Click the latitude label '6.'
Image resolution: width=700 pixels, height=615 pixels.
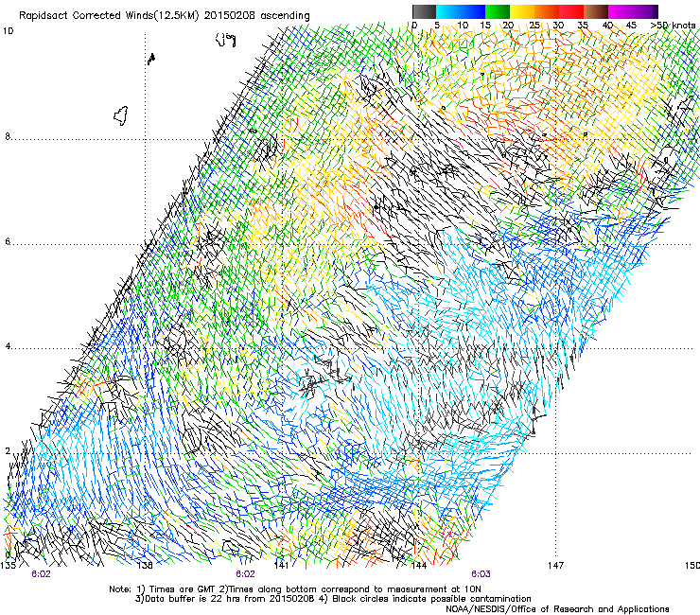[x=8, y=241]
